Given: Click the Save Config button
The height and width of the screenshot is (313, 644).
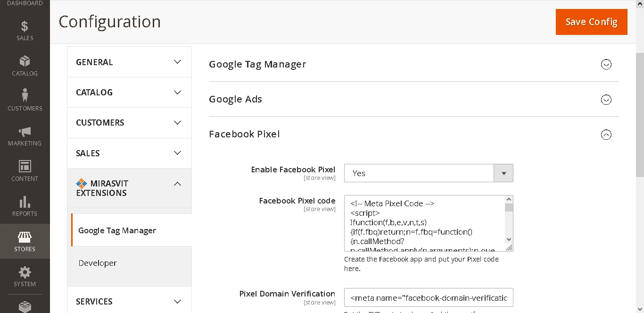Looking at the screenshot, I should point(591,22).
